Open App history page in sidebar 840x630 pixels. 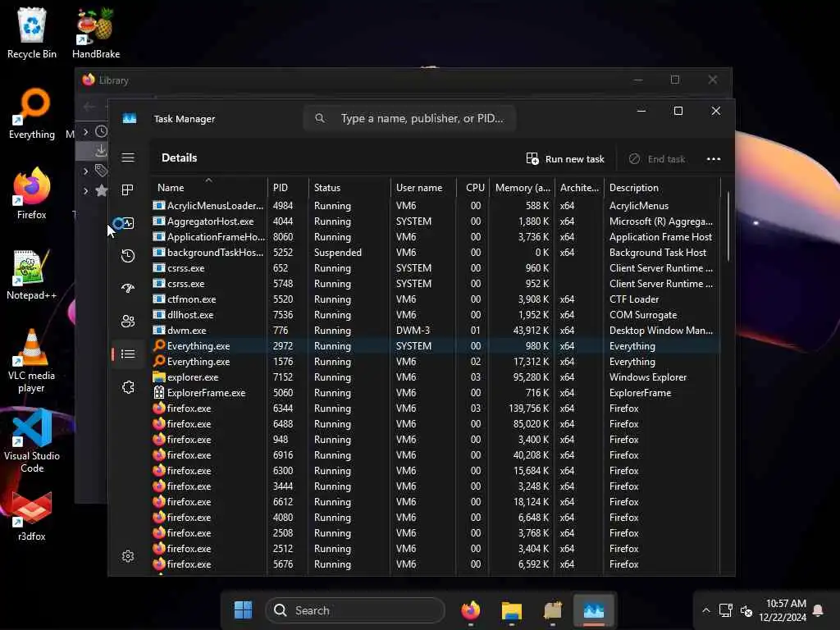coord(127,256)
